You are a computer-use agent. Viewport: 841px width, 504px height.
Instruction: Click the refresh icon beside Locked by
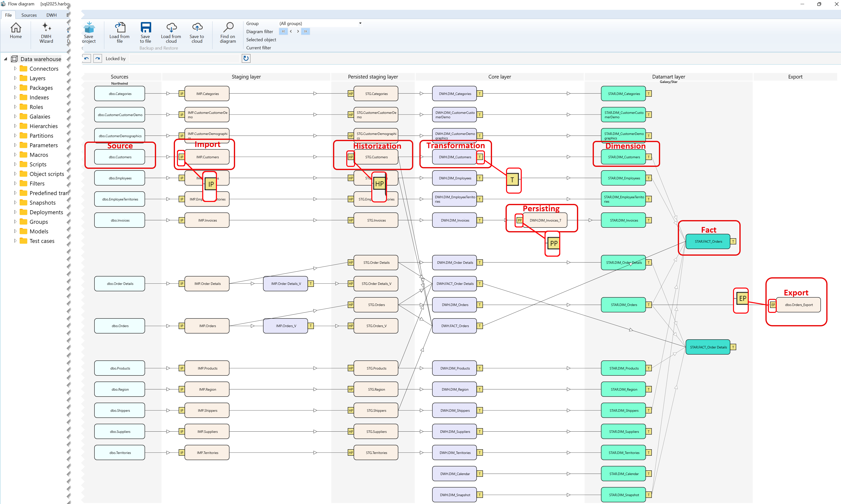tap(246, 58)
